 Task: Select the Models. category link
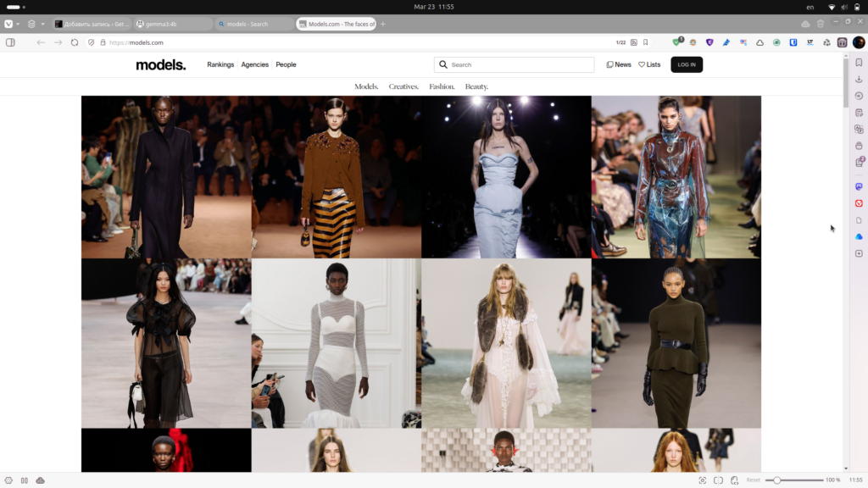(366, 86)
